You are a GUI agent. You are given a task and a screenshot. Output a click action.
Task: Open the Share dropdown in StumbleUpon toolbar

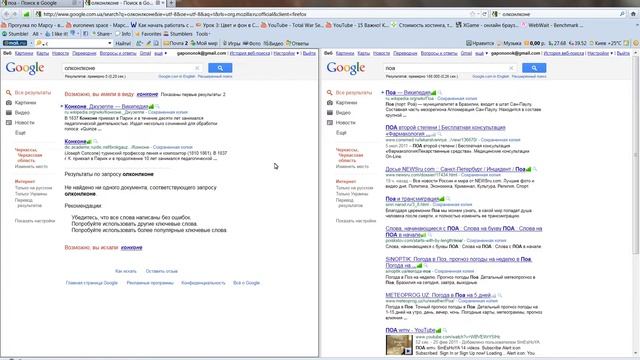click(104, 34)
